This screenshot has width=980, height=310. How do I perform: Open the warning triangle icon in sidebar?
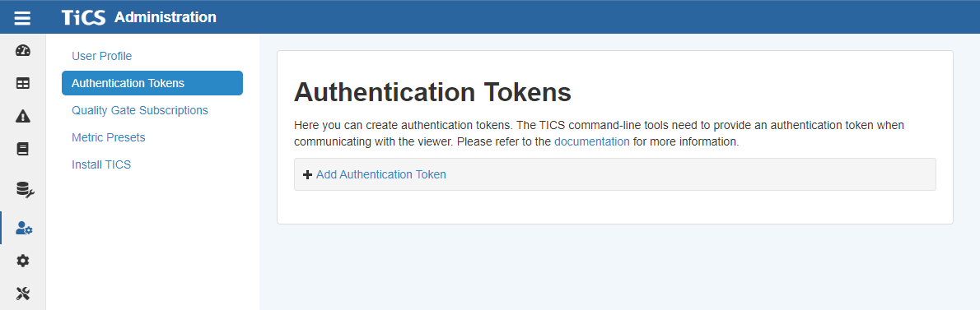22,116
